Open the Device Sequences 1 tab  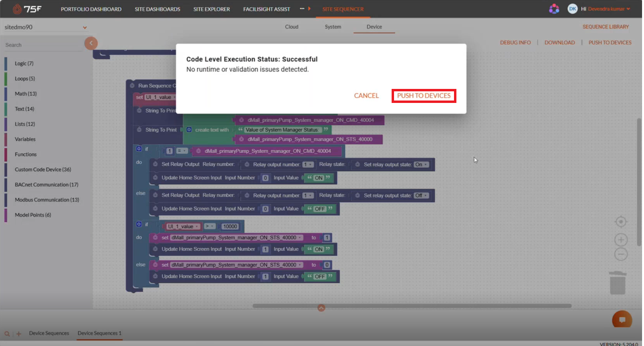pos(100,333)
